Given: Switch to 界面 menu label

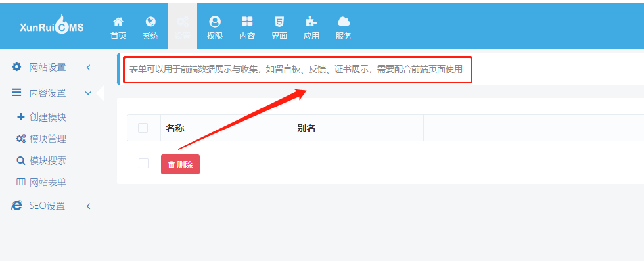Looking at the screenshot, I should click(279, 36).
